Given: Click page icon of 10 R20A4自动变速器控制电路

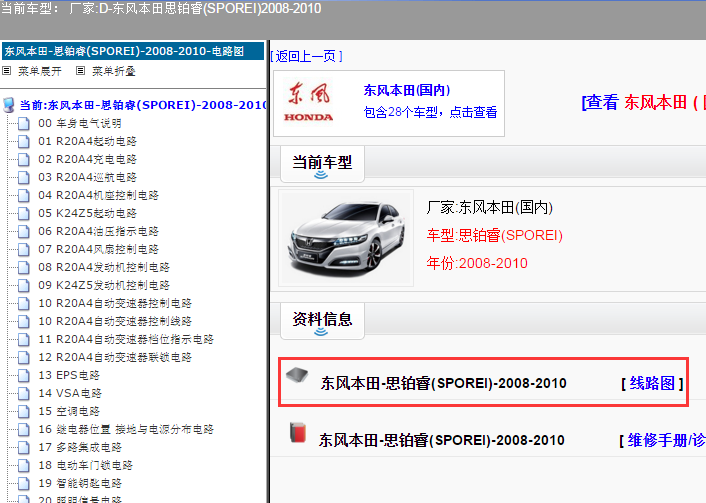Looking at the screenshot, I should (24, 304).
